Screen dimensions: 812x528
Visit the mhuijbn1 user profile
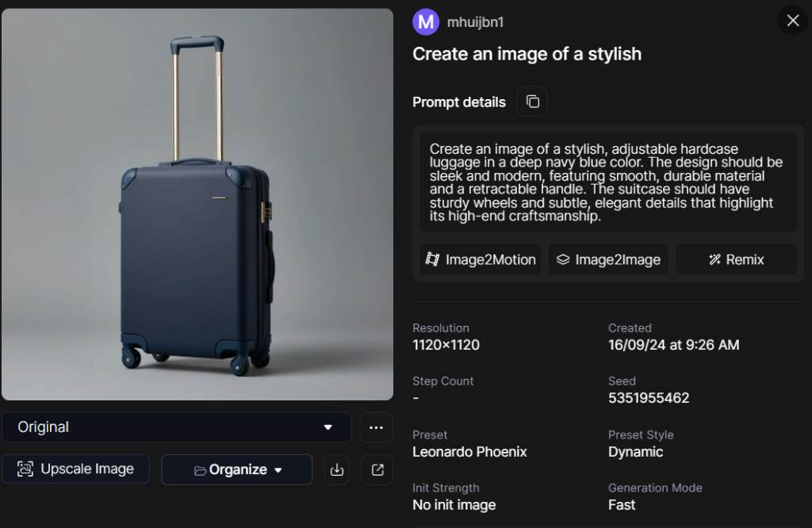(475, 22)
